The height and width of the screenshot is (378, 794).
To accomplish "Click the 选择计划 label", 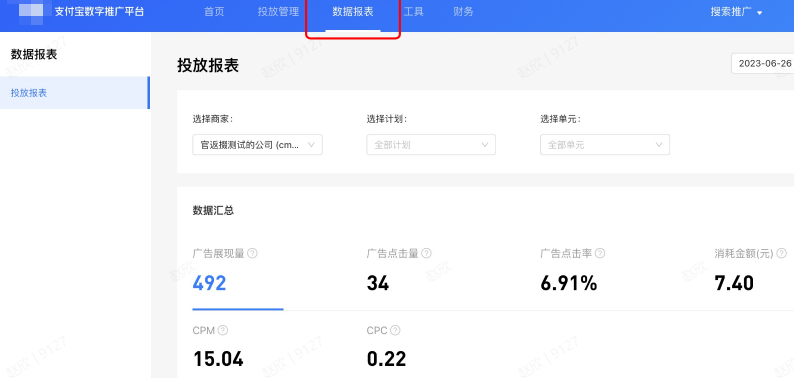I will tap(387, 119).
